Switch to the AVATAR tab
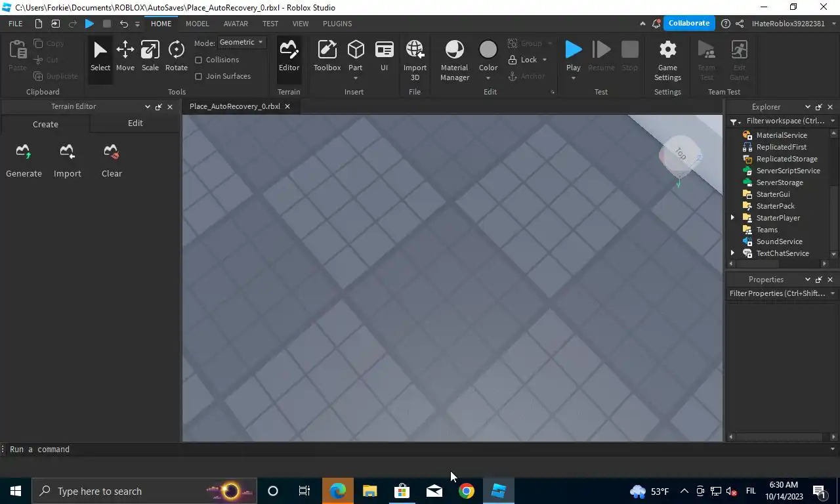 coord(236,24)
